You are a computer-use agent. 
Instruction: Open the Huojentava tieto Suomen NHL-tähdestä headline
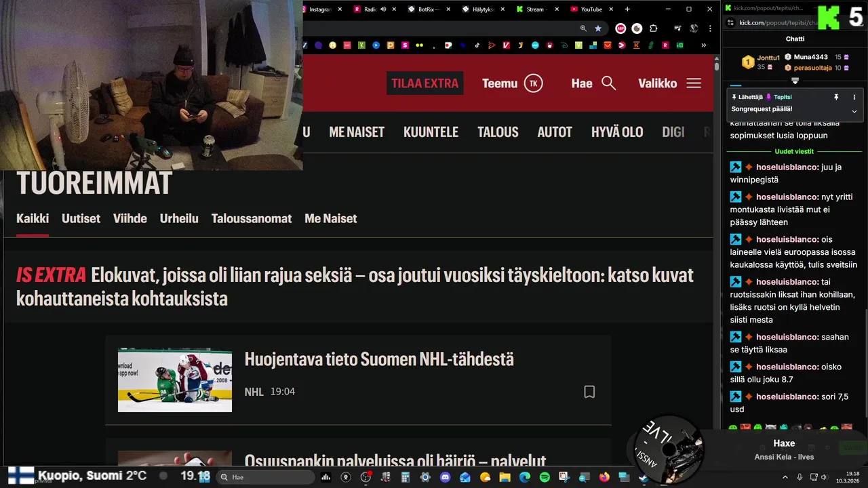click(x=379, y=359)
